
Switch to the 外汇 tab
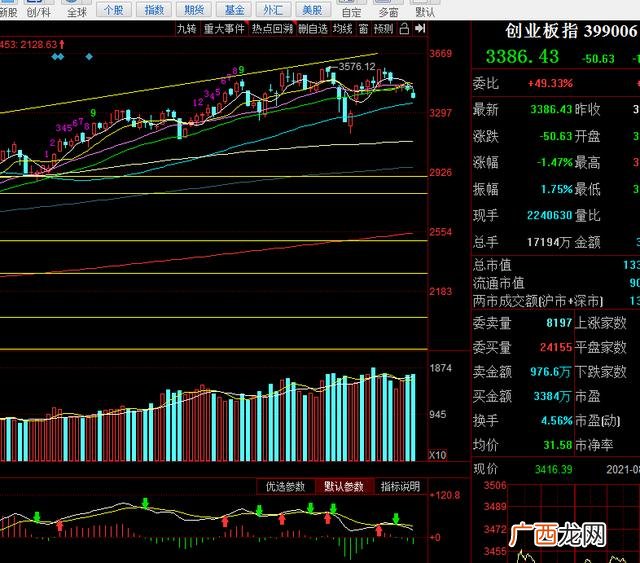pyautogui.click(x=273, y=10)
